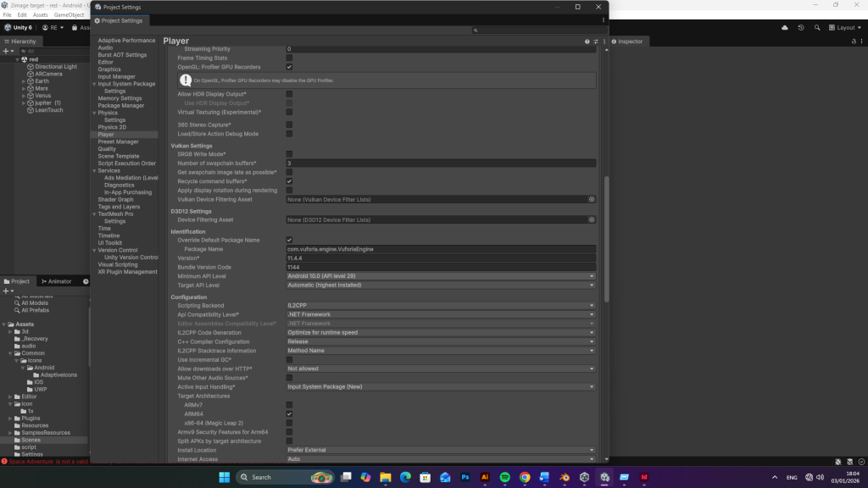Screen dimensions: 868x488
Task: Open the GameObject menu
Action: (69, 15)
